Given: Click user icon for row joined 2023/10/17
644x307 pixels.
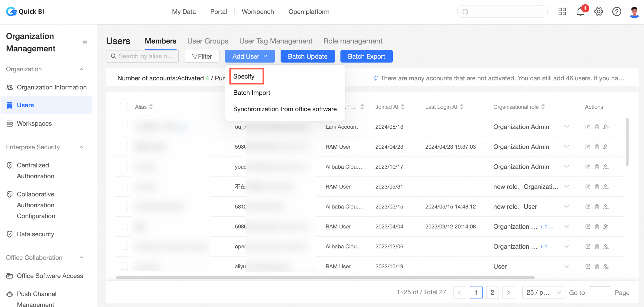Looking at the screenshot, I should [606, 167].
